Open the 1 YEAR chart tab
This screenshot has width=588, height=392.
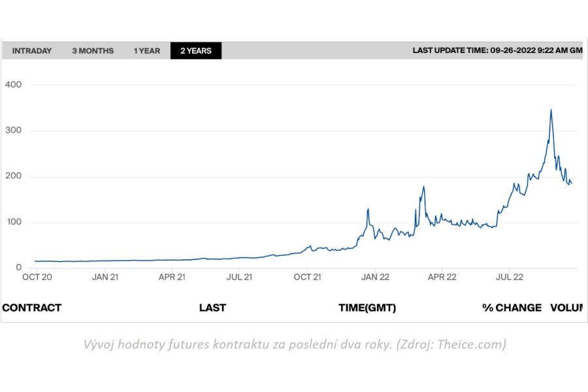point(147,51)
